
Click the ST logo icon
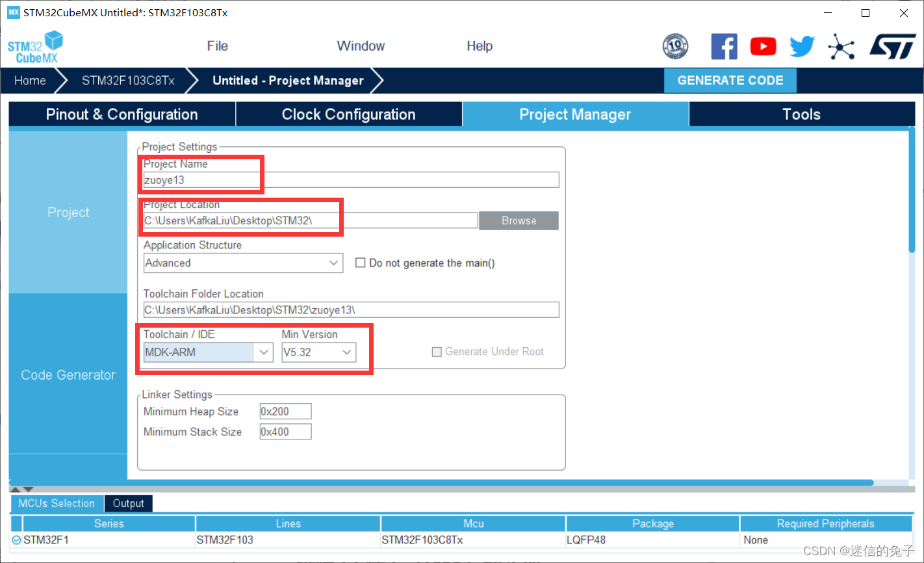point(893,46)
